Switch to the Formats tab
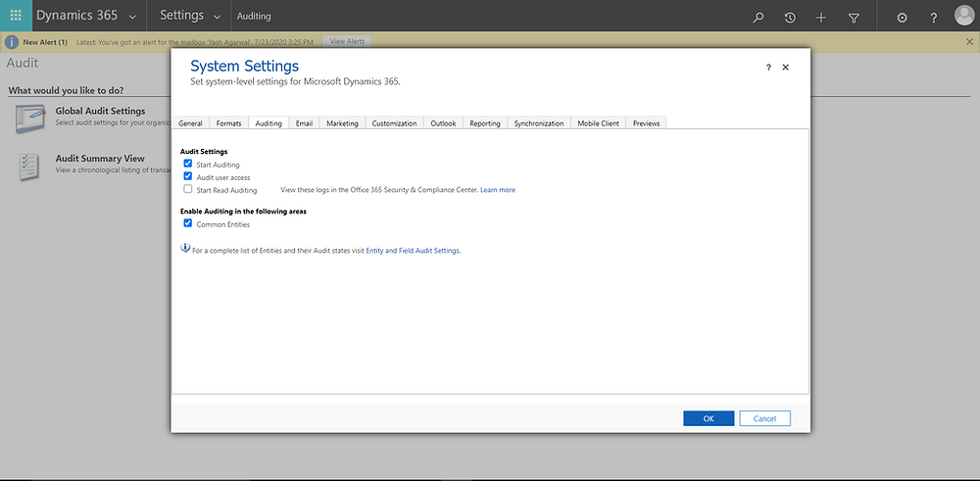 (x=228, y=123)
